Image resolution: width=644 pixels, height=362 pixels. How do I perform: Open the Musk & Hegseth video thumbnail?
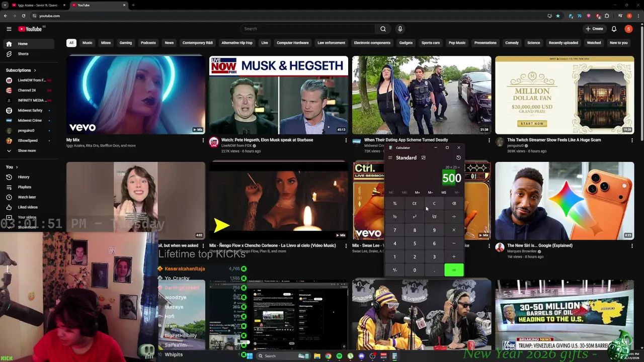click(x=278, y=95)
